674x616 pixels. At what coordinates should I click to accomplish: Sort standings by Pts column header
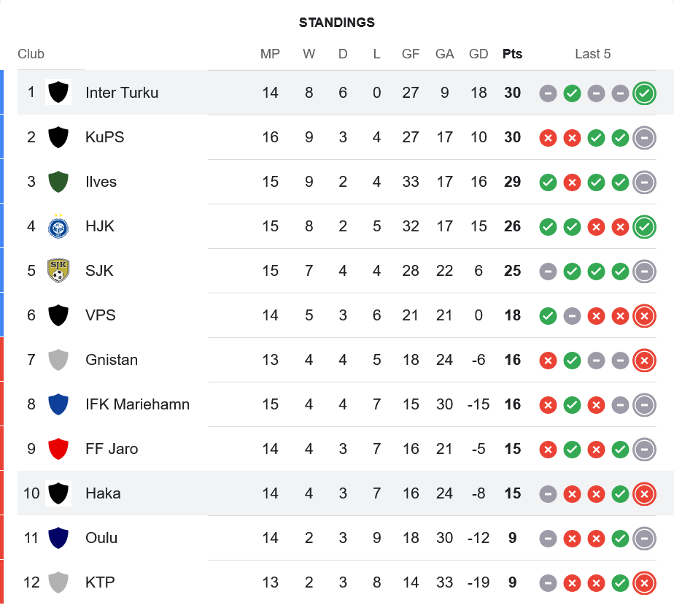[x=512, y=54]
